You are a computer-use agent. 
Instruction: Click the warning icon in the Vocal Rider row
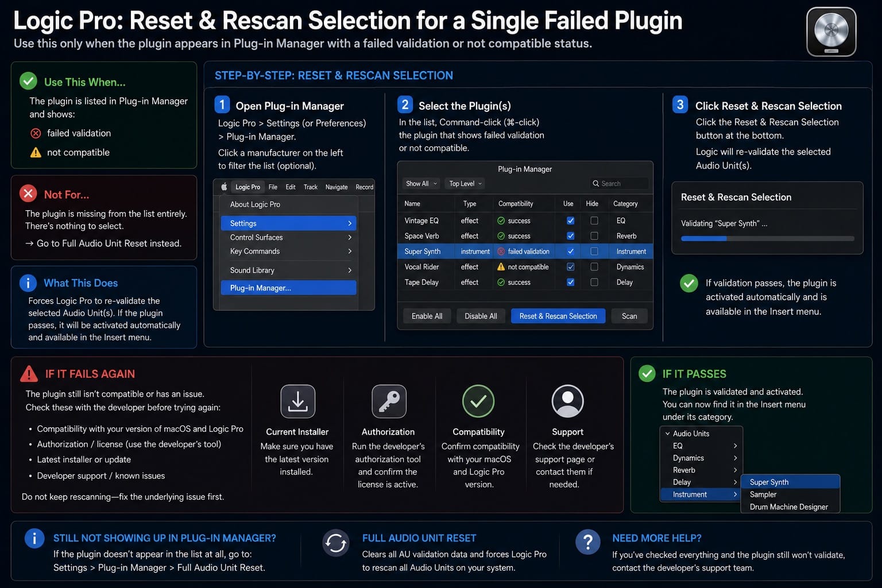(501, 267)
